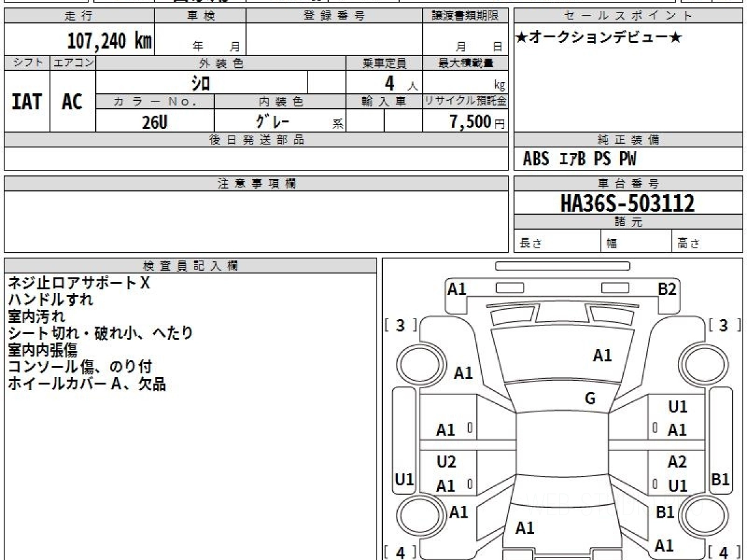Click the 純正装備 header
747x560 pixels.
pyautogui.click(x=629, y=140)
